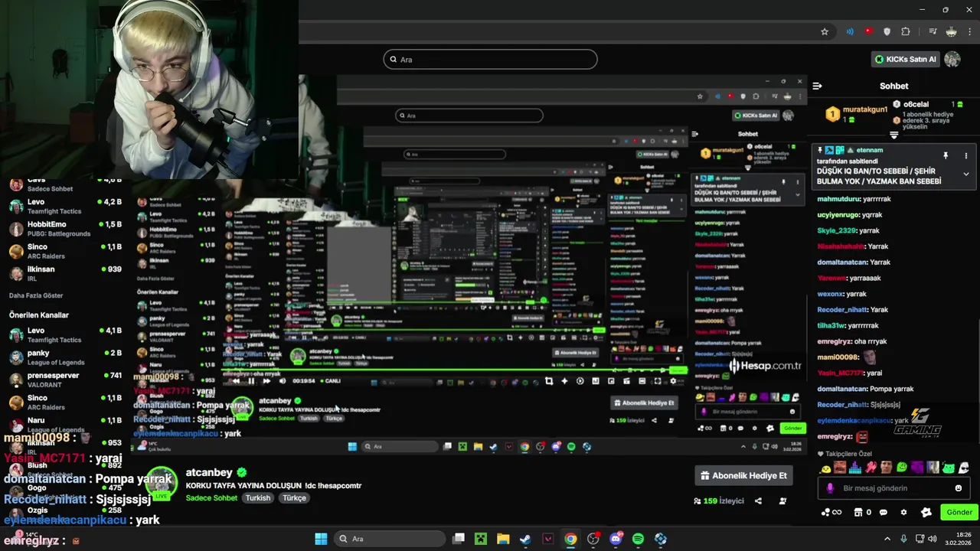Open Valorant icon on the taskbar
The image size is (980, 551).
[x=548, y=539]
